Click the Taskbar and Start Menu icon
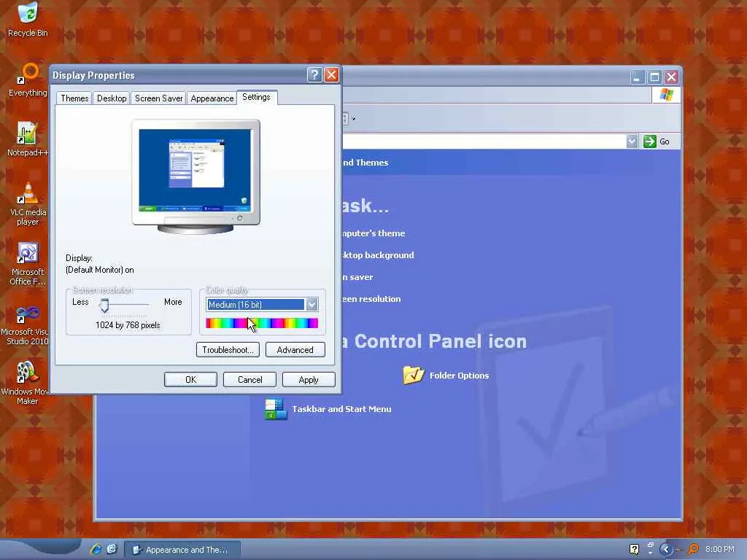 coord(276,409)
